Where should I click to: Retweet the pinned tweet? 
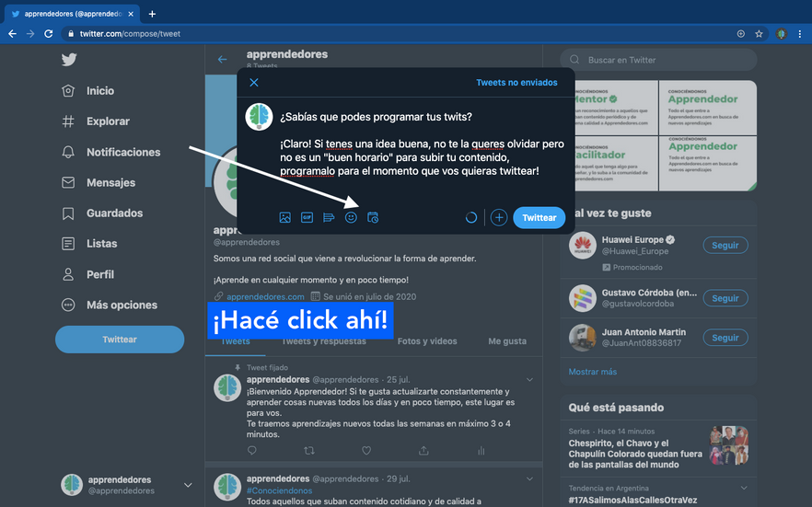tap(309, 451)
